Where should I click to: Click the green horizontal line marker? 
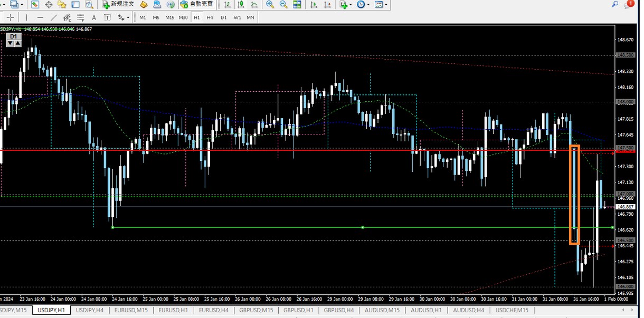click(362, 227)
